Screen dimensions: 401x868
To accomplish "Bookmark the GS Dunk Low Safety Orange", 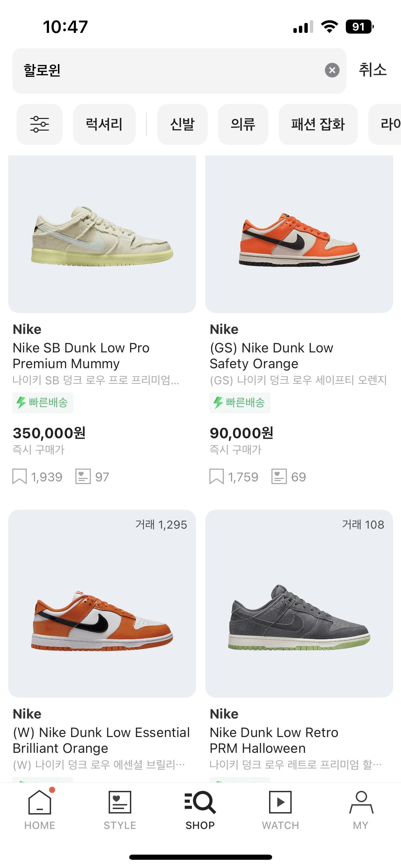I will (217, 477).
